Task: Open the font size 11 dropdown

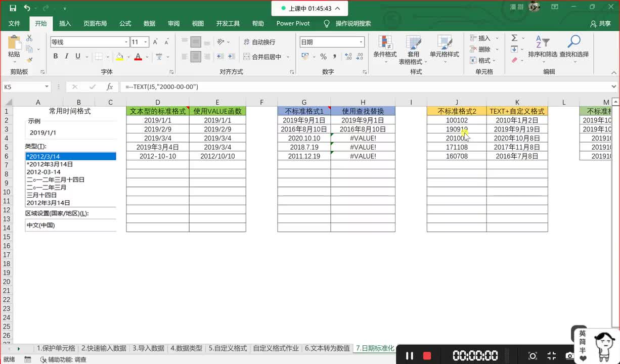Action: tap(146, 42)
